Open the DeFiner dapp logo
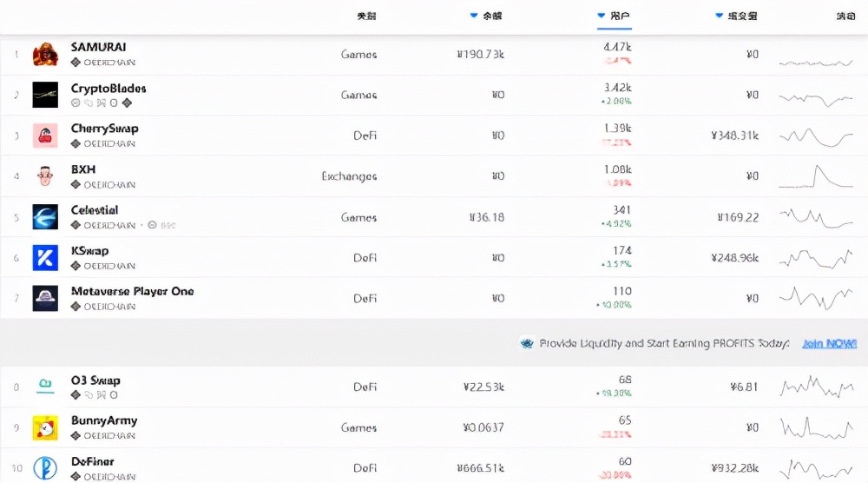 pyautogui.click(x=45, y=468)
